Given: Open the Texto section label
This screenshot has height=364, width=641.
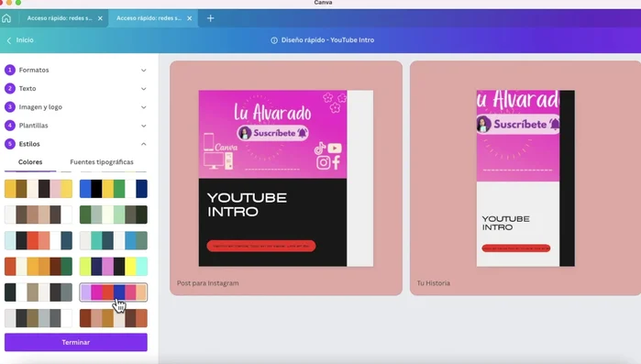Looking at the screenshot, I should (28, 88).
